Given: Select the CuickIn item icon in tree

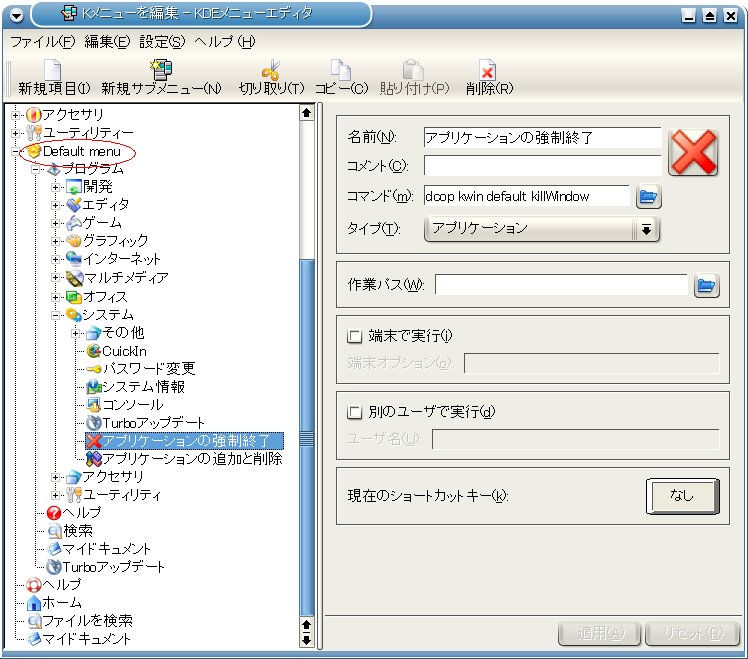Looking at the screenshot, I should coord(94,351).
